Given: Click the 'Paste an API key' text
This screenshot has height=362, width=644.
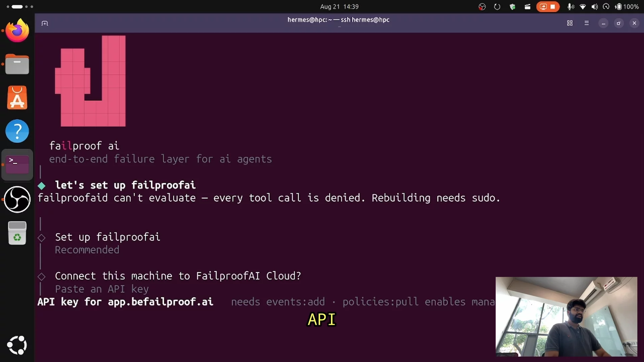Looking at the screenshot, I should point(102,289).
